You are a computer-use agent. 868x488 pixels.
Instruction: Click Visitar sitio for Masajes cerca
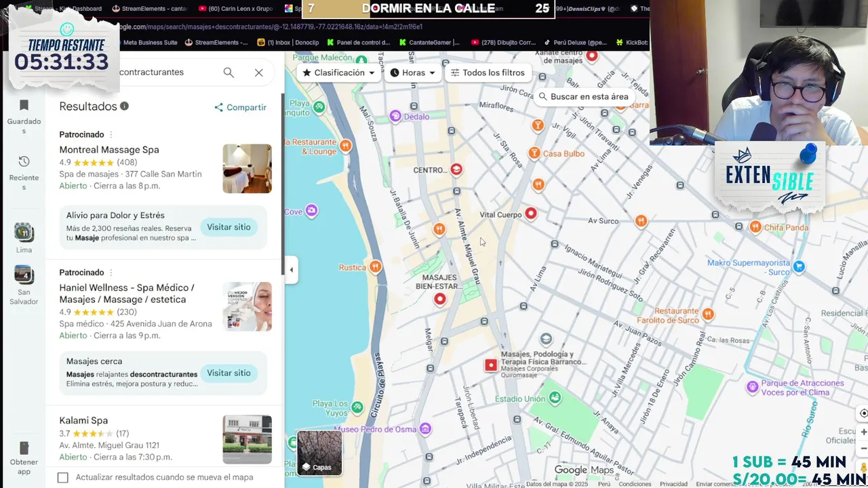229,373
